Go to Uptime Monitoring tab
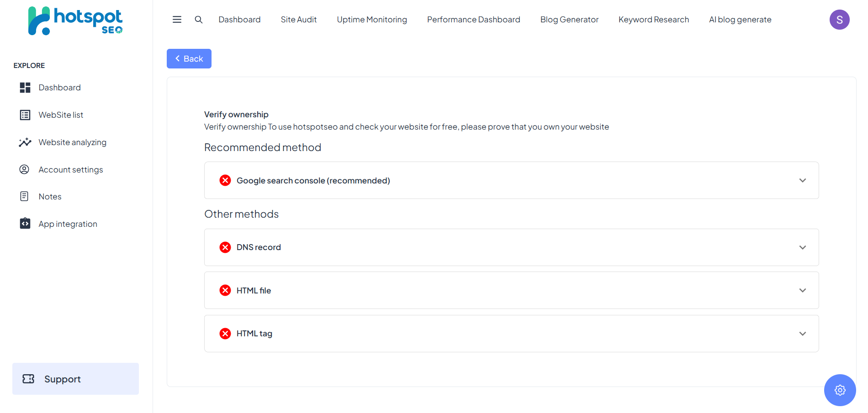The width and height of the screenshot is (868, 413). click(x=371, y=20)
